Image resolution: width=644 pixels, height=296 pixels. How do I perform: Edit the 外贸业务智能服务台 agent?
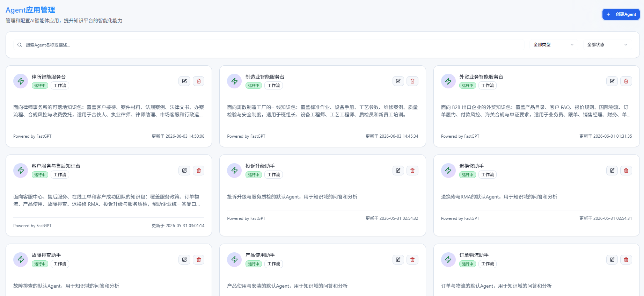click(612, 81)
